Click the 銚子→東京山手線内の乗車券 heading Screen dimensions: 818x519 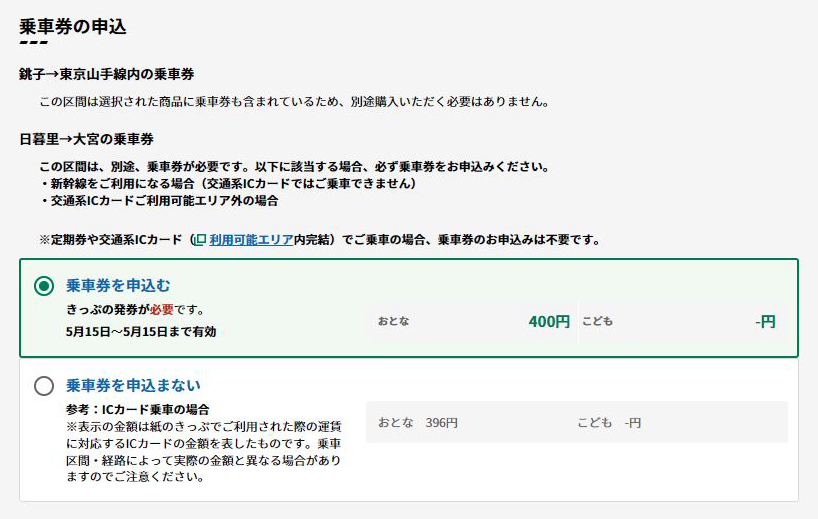coord(107,74)
